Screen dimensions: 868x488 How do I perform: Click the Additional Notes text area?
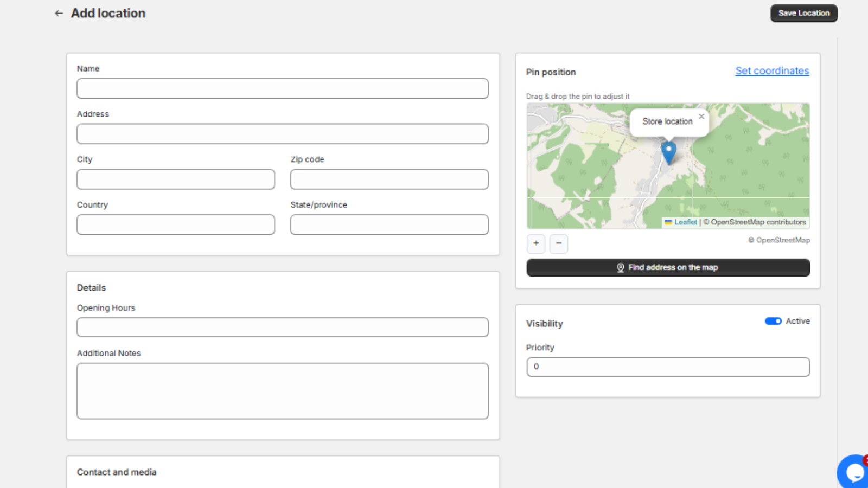point(282,391)
